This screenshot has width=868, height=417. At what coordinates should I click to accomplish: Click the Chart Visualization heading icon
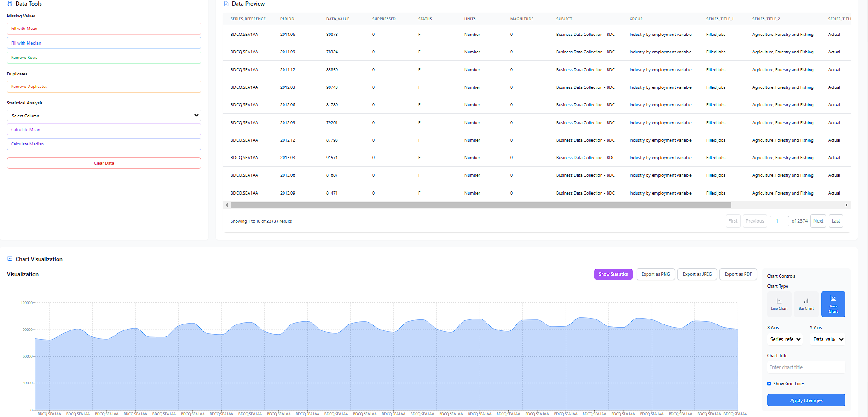pos(10,259)
